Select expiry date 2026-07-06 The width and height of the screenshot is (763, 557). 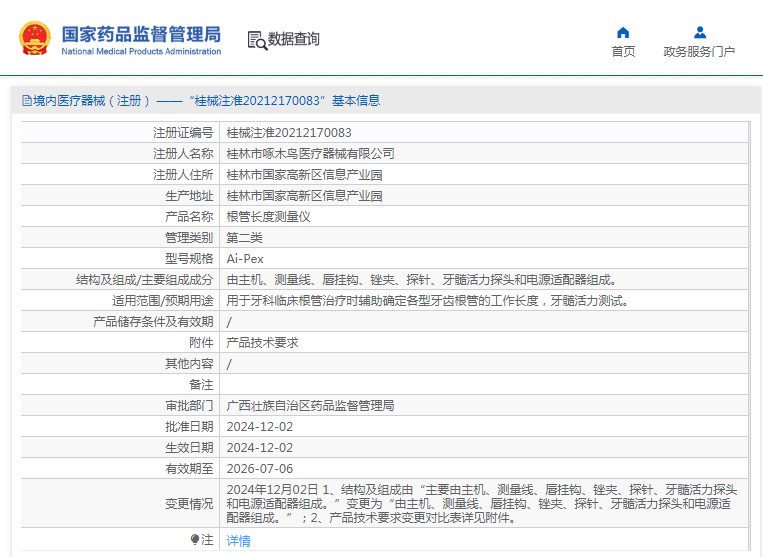pos(260,468)
